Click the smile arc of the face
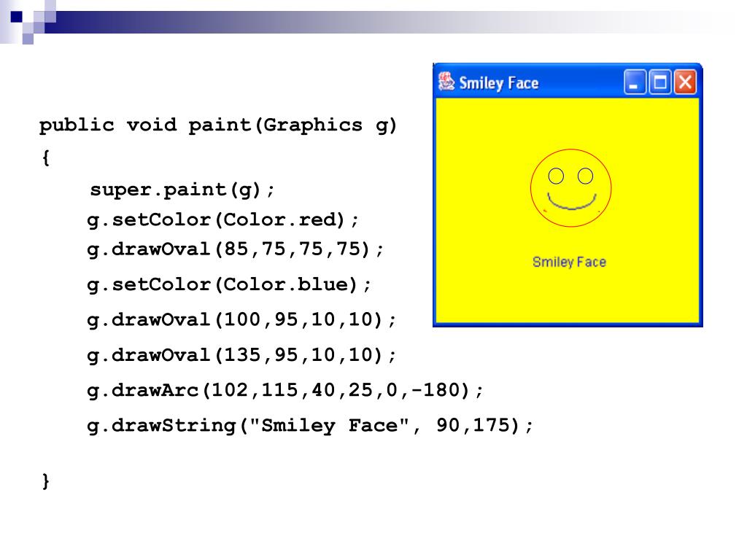The image size is (747, 560). (x=572, y=202)
